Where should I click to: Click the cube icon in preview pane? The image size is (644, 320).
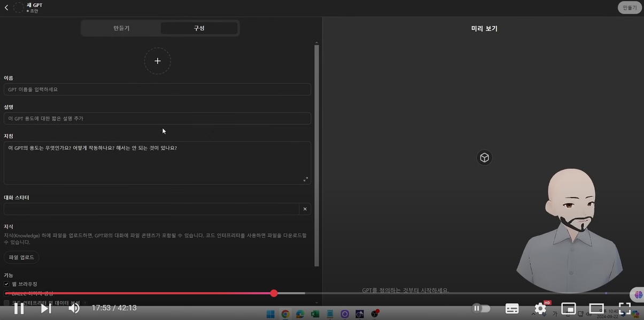[484, 157]
